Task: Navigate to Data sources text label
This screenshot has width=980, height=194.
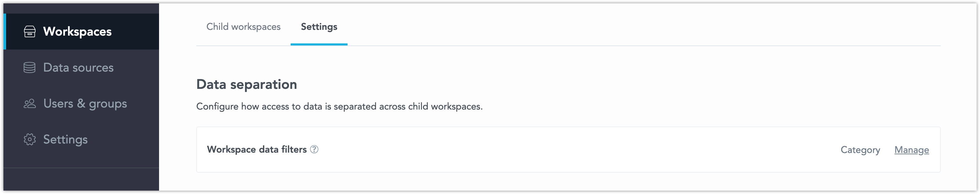Action: tap(79, 67)
